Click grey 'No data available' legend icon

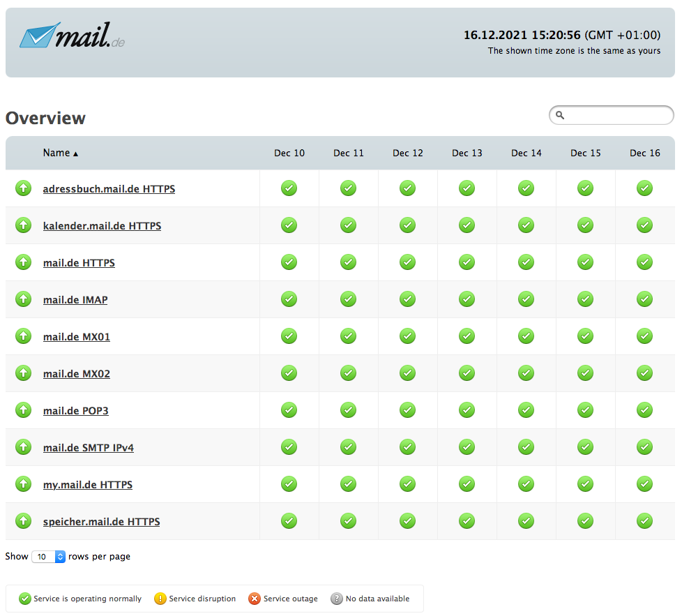click(337, 599)
